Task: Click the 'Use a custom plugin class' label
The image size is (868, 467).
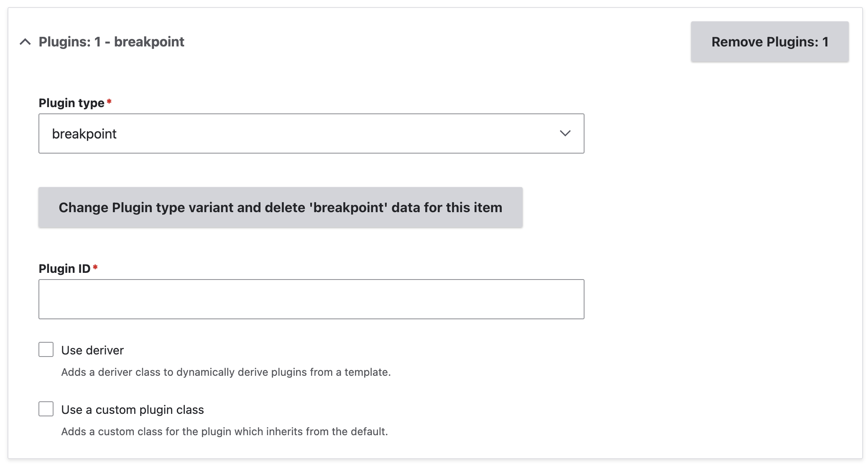Action: coord(133,410)
